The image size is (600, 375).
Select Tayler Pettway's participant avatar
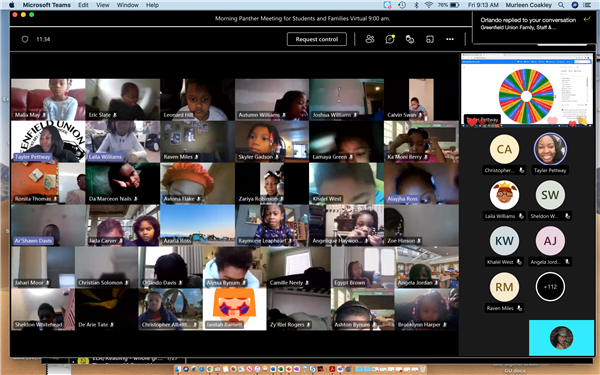point(550,149)
